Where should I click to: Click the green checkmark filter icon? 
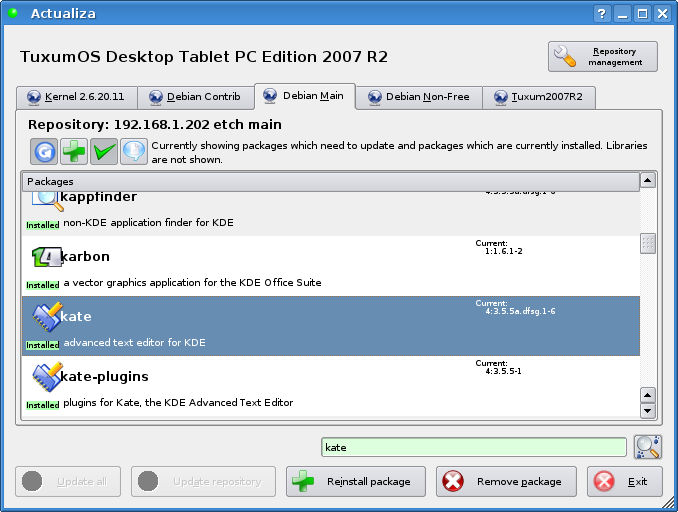(104, 152)
